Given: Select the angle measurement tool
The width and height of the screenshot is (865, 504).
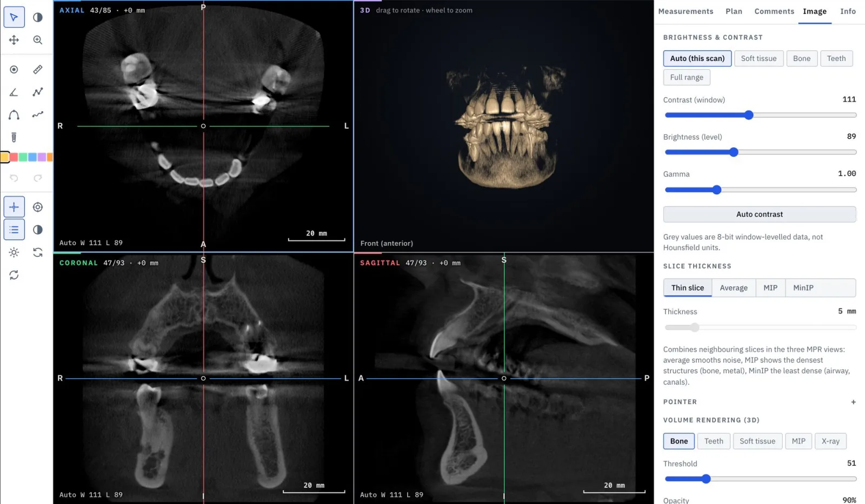Looking at the screenshot, I should tap(14, 92).
